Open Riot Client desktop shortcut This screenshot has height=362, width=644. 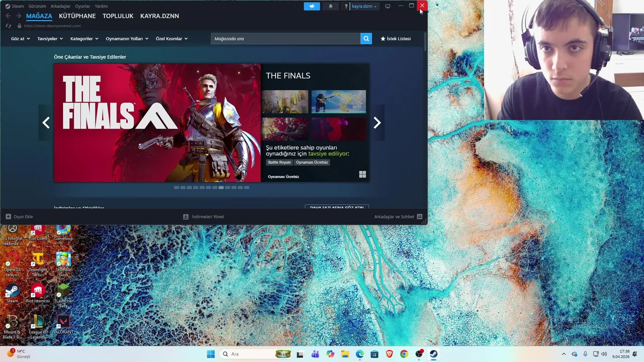(38, 234)
